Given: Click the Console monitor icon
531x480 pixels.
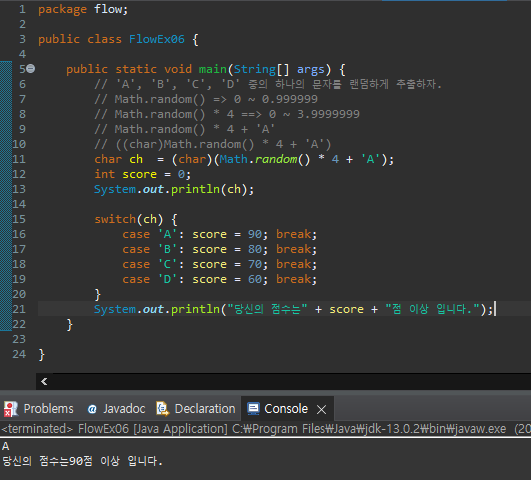Looking at the screenshot, I should 253,409.
